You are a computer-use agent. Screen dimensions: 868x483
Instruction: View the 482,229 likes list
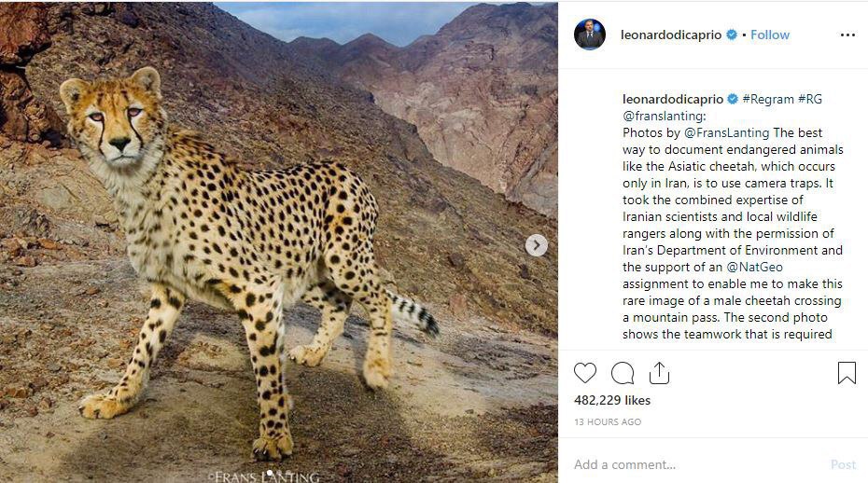pos(612,400)
